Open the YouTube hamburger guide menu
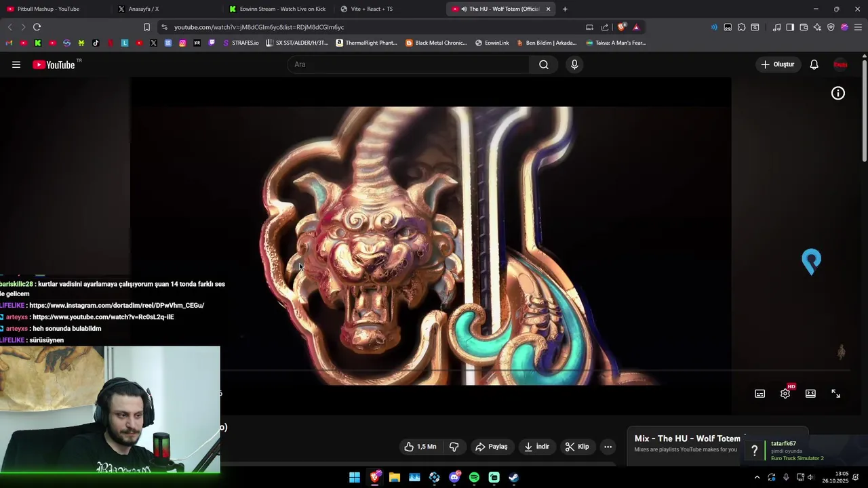The height and width of the screenshot is (488, 868). click(16, 64)
